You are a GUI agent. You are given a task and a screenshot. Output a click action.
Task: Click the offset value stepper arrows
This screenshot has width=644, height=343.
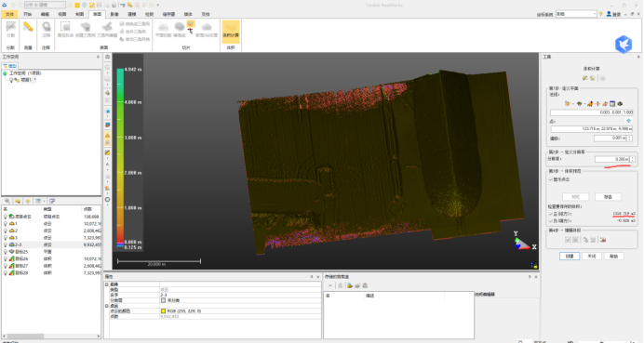[629, 139]
